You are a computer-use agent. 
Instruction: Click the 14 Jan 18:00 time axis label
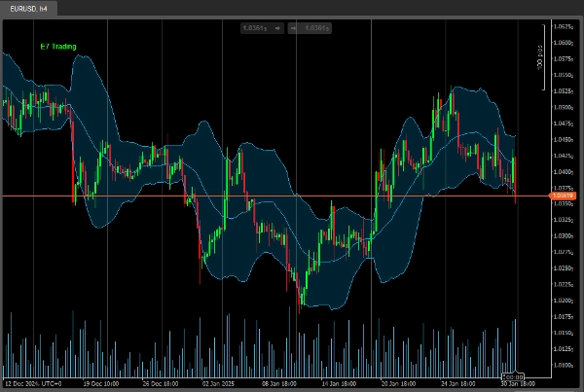click(x=339, y=383)
